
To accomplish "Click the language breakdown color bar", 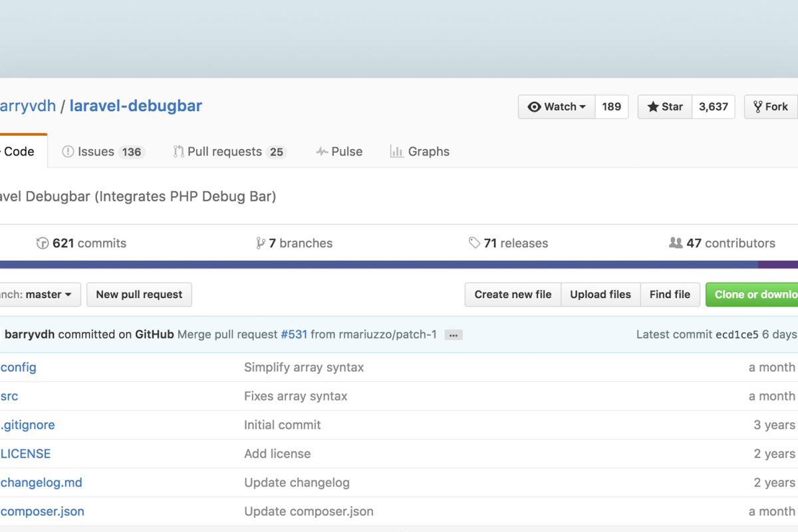I will pyautogui.click(x=399, y=265).
